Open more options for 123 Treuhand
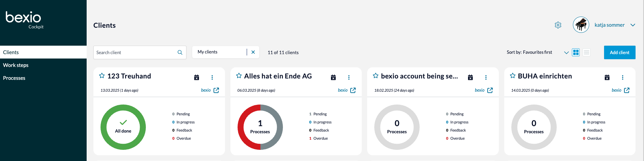The height and width of the screenshot is (161, 644). pos(212,77)
